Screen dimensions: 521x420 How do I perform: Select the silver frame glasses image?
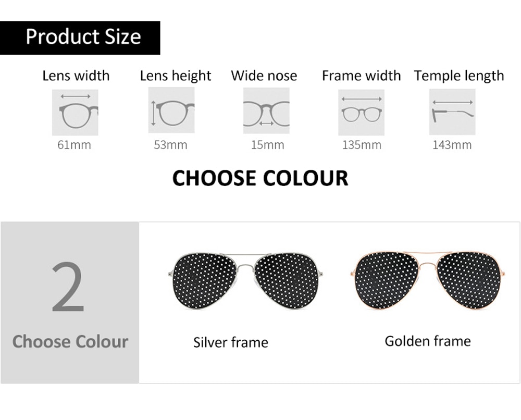pyautogui.click(x=245, y=281)
